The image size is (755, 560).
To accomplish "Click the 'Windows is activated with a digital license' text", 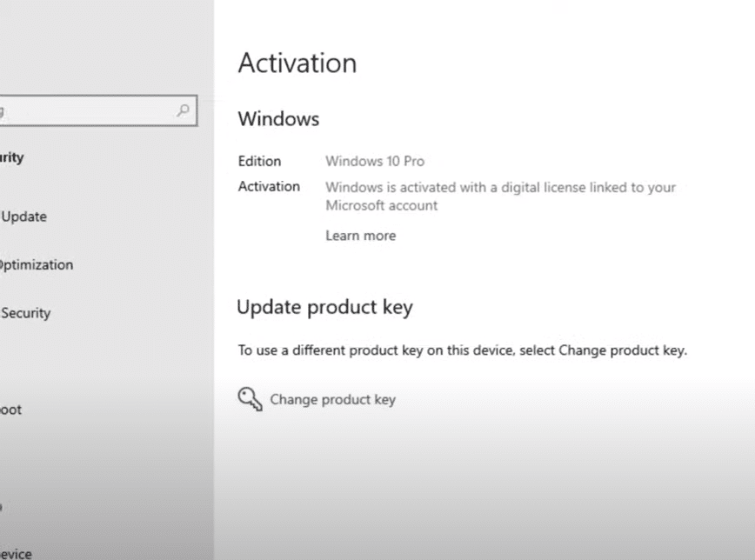I will (x=501, y=196).
